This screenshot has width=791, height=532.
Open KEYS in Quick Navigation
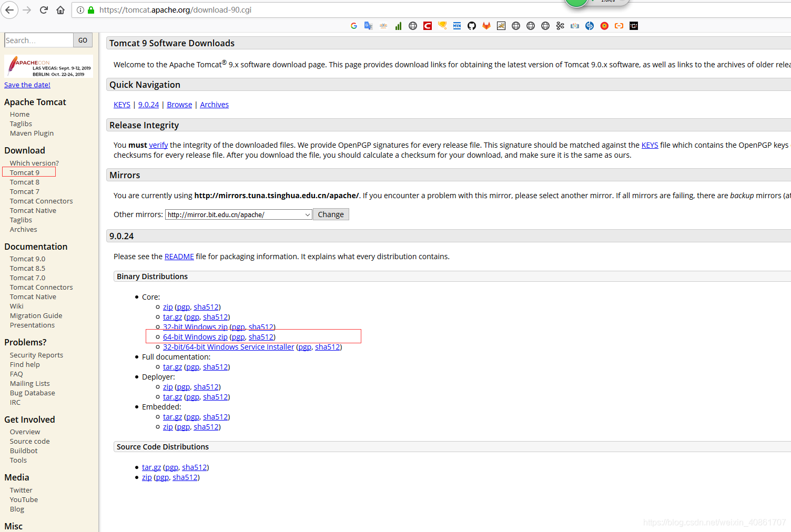pos(122,105)
